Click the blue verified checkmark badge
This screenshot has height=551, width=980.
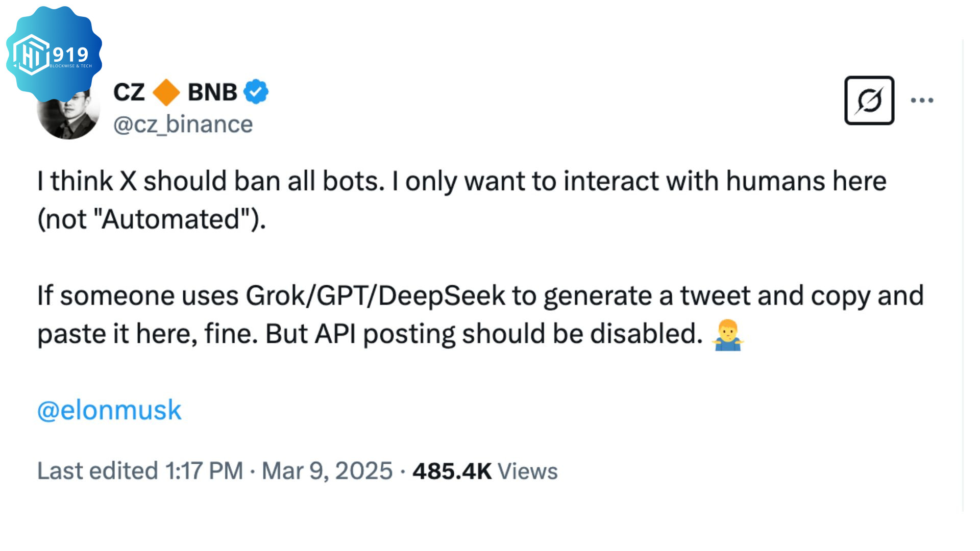[256, 92]
